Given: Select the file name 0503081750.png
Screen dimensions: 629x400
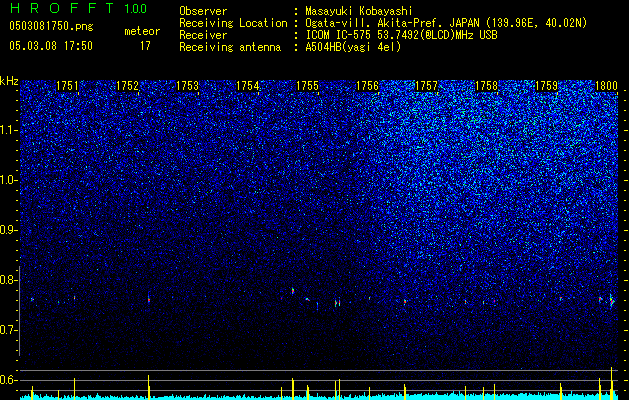Looking at the screenshot, I should coord(51,26).
